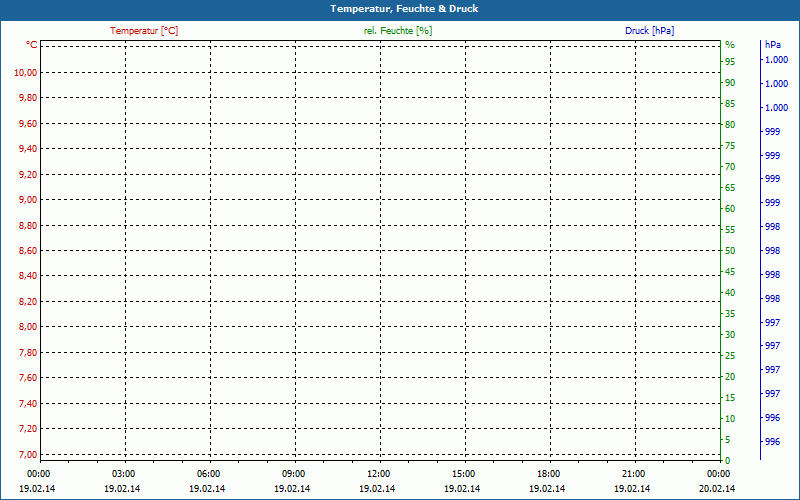Click the 95 humidity axis value
800x500 pixels.
[x=730, y=62]
